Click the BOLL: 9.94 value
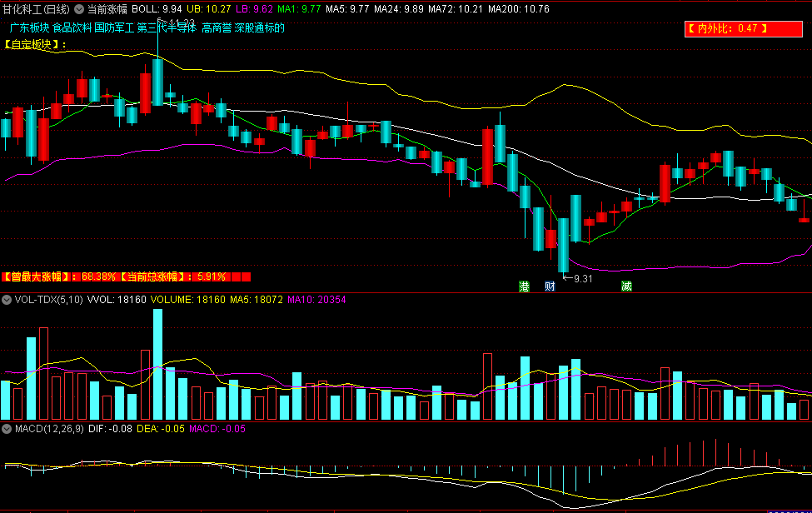 (x=157, y=9)
